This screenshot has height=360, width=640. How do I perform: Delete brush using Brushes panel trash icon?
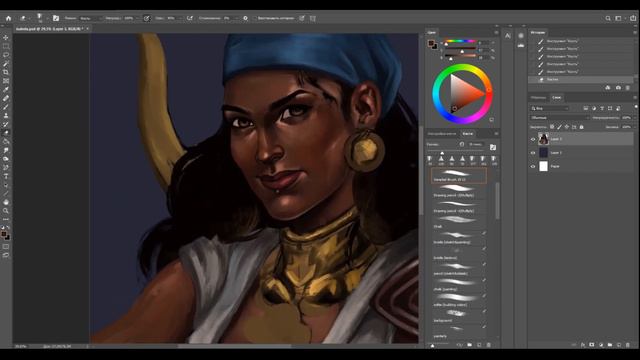(489, 345)
